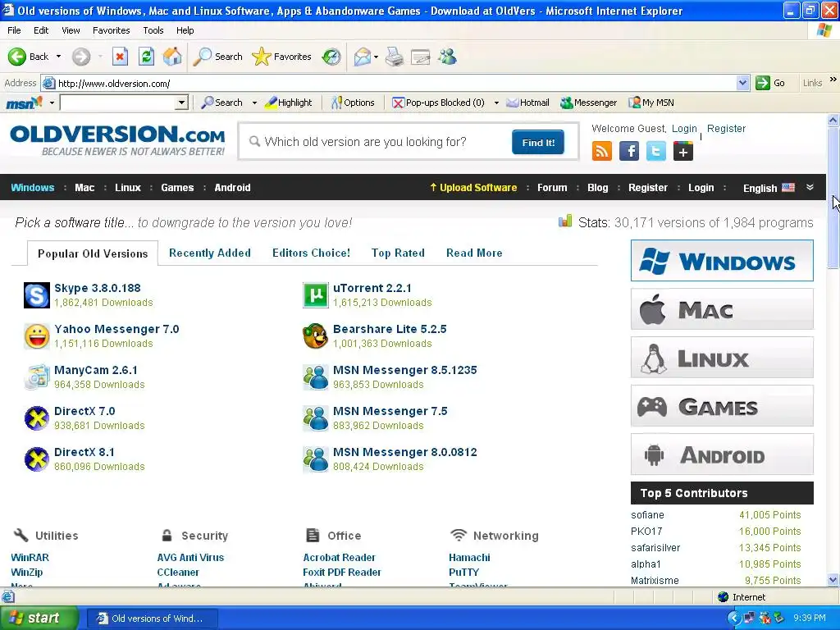Expand the address bar dropdown arrow
Viewport: 840px width, 630px height.
[x=742, y=83]
